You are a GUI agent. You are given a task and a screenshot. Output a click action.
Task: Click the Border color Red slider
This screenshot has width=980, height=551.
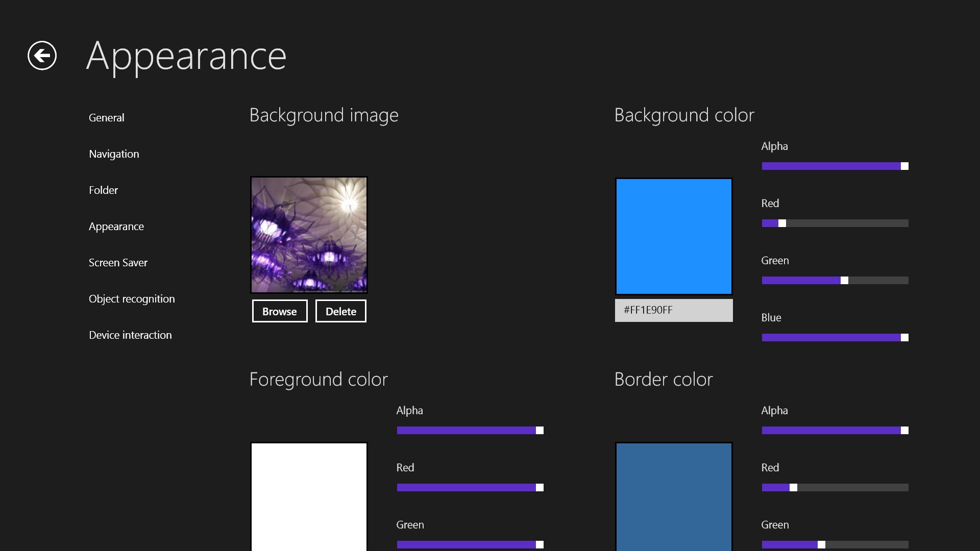coord(835,488)
